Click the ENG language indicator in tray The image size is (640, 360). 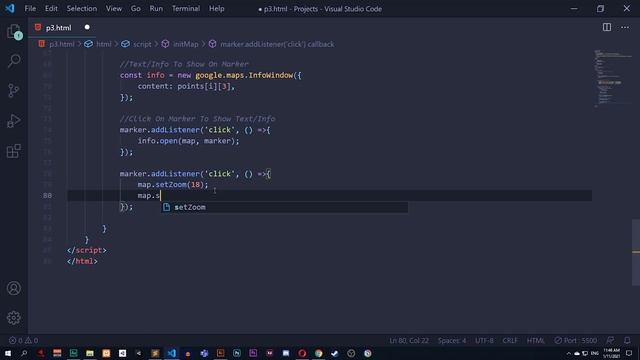[595, 353]
